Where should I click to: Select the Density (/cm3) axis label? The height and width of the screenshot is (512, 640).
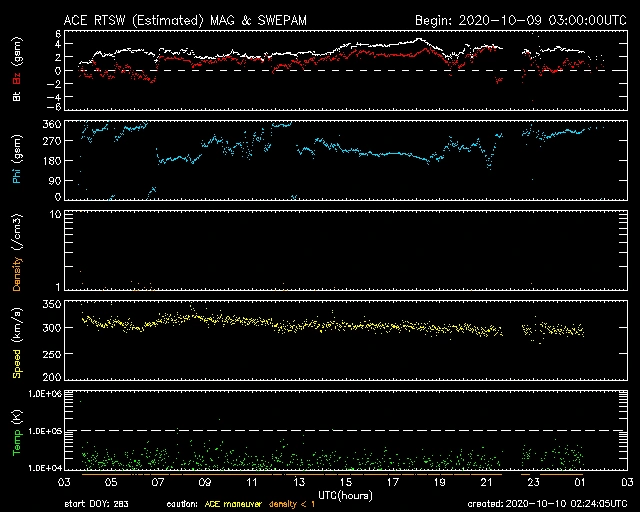pos(18,250)
